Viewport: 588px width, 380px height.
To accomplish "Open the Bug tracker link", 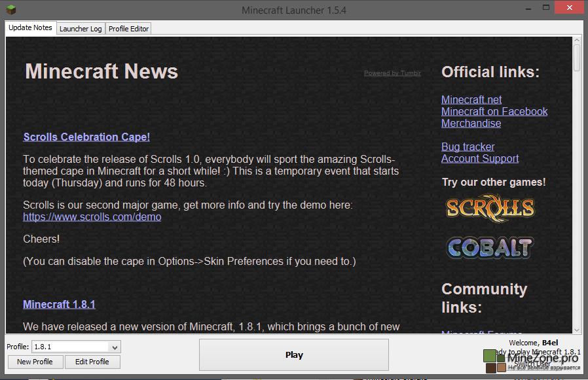I will [468, 147].
